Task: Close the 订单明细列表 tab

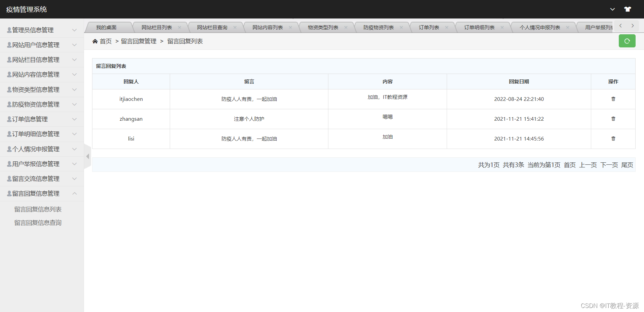Action: 502,28
